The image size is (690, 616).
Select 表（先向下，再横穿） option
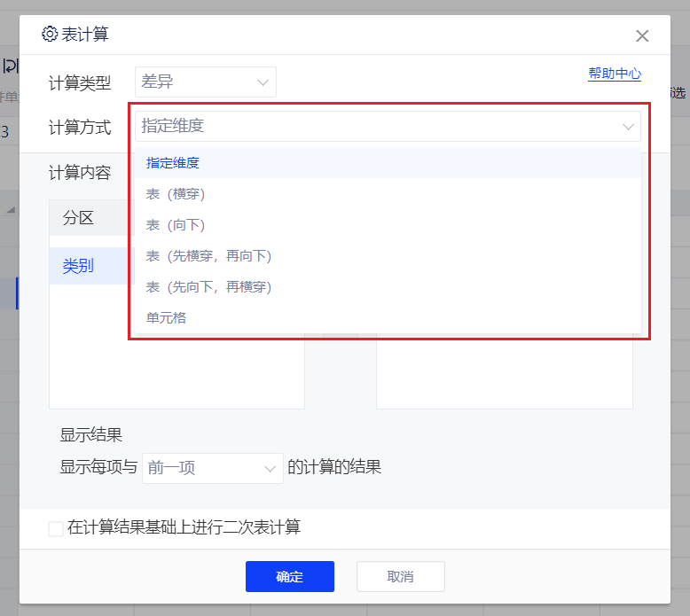pyautogui.click(x=208, y=287)
